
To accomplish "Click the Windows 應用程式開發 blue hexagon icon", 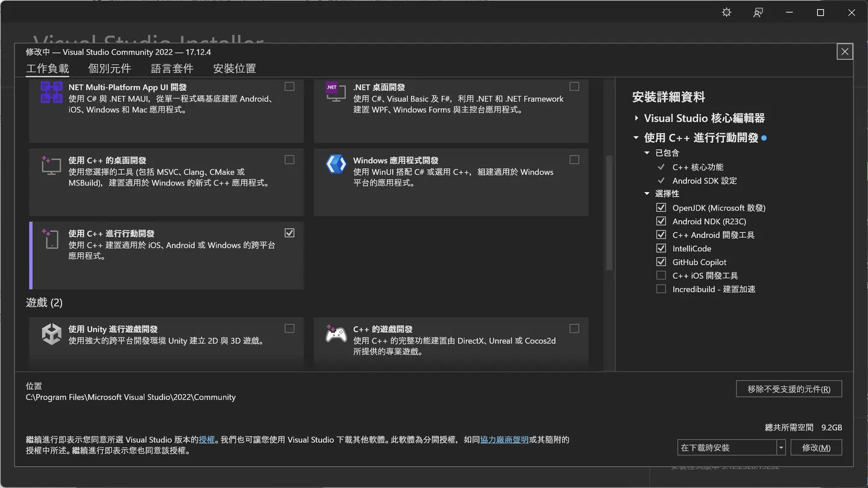I will [336, 164].
